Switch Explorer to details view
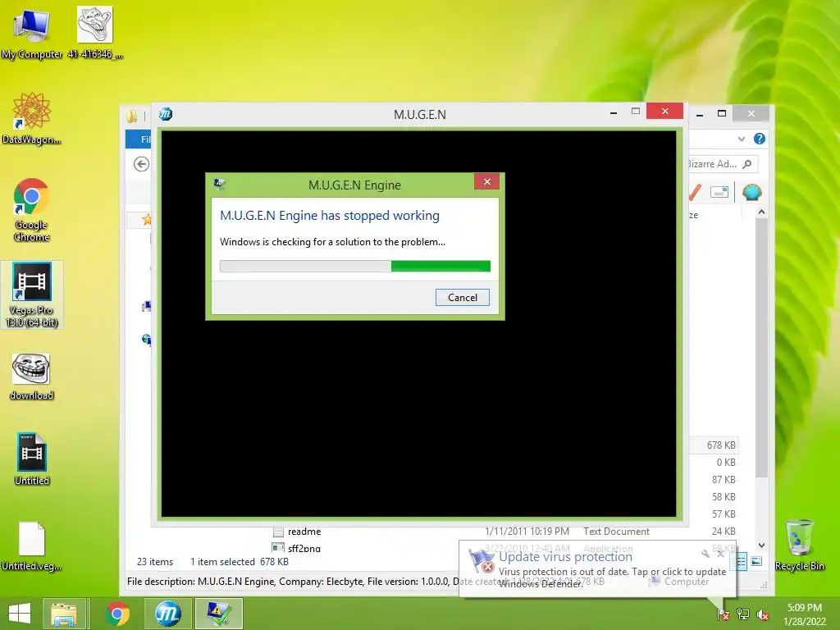 (x=741, y=561)
